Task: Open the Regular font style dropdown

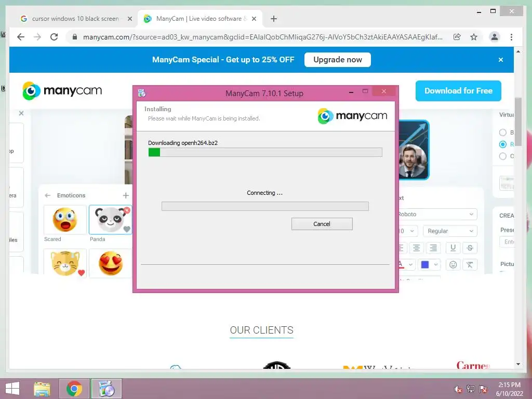Action: click(450, 231)
